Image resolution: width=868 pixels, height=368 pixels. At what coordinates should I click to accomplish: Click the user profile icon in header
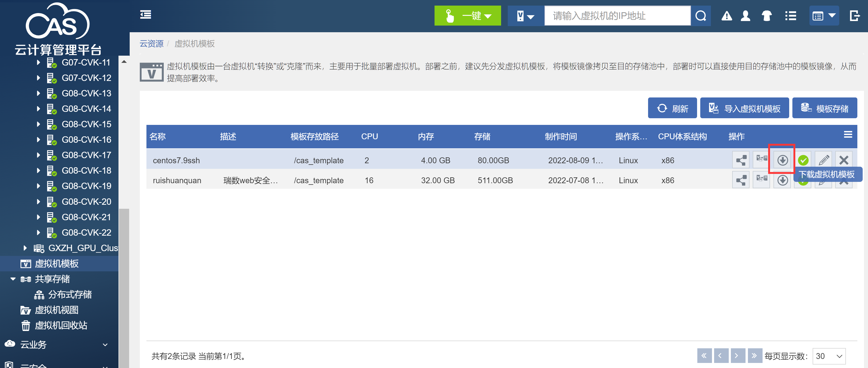pos(745,16)
